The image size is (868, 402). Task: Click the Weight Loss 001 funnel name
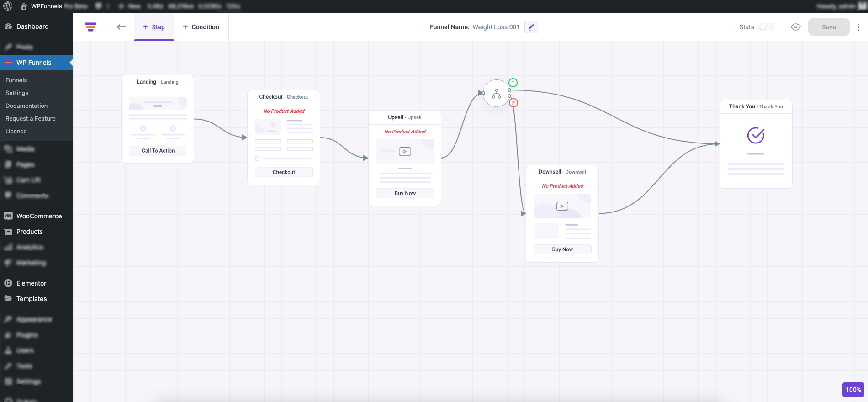496,27
